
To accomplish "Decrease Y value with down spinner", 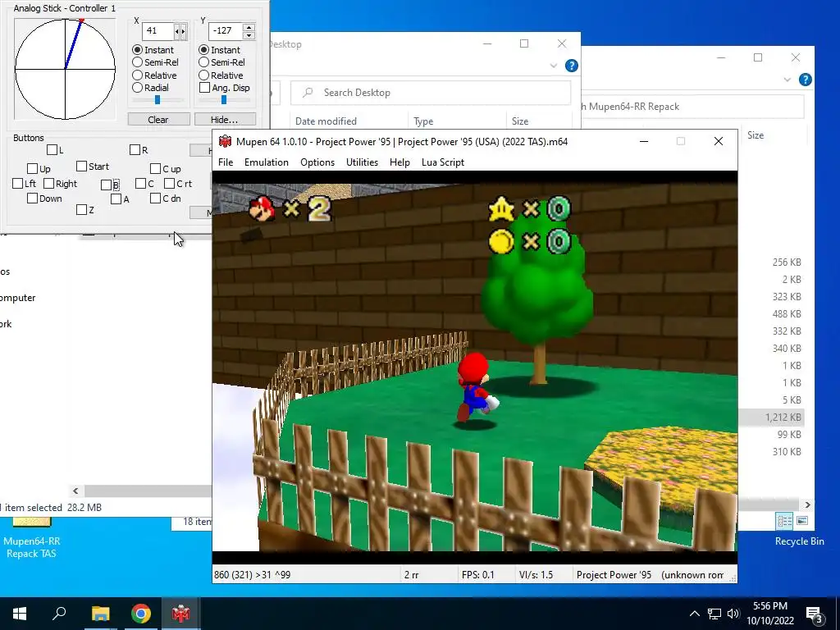I will (x=249, y=35).
